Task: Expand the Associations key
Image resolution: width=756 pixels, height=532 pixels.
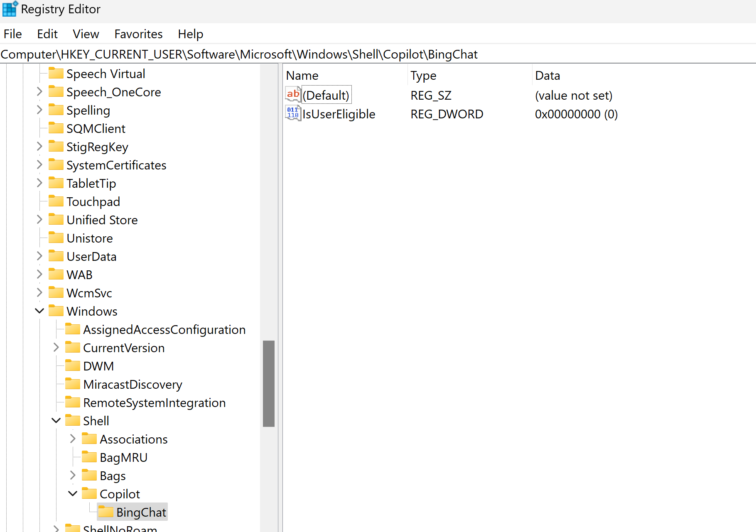Action: 73,439
